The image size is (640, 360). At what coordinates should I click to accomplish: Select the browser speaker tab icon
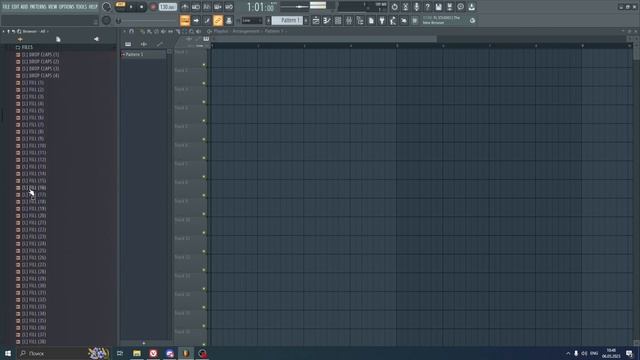coord(96,39)
